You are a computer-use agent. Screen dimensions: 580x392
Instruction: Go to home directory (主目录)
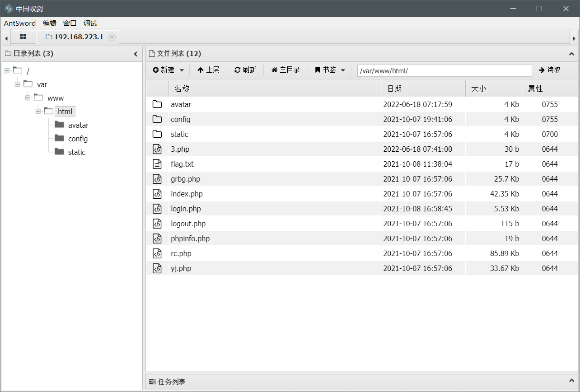coord(285,70)
